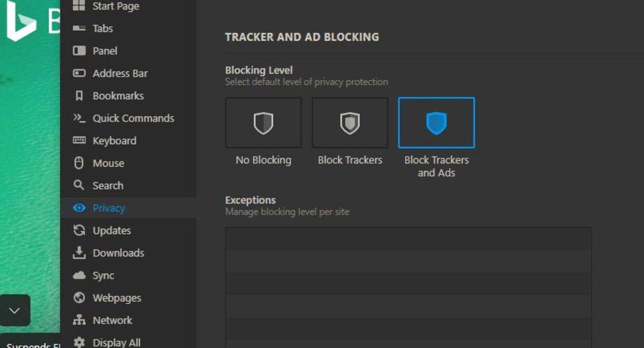Open the Address Bar settings section
Viewport: 644px width, 348px height.
120,74
